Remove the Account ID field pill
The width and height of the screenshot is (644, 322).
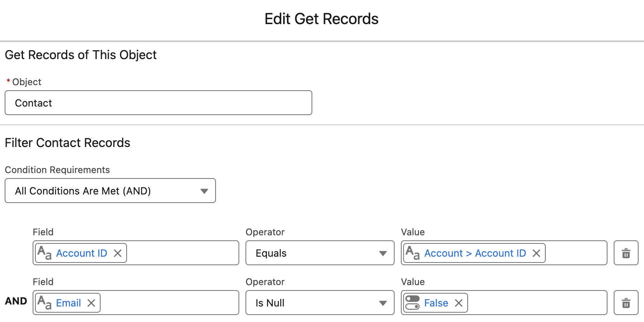[x=118, y=253]
